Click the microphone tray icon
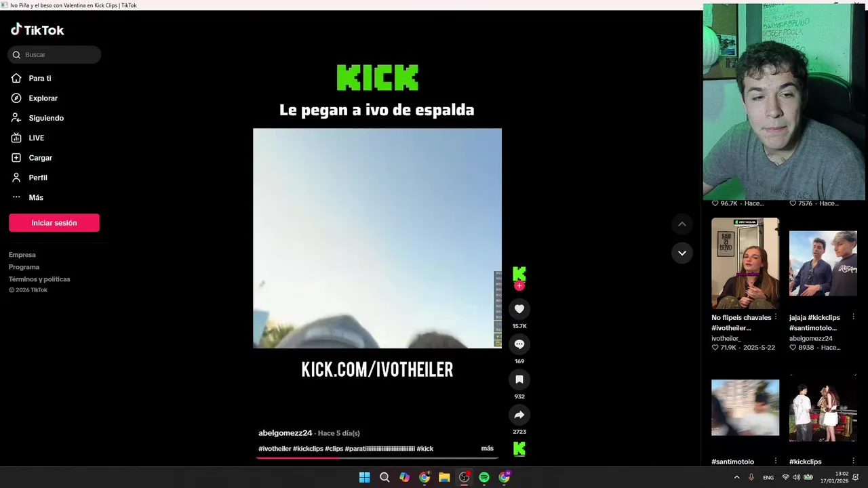This screenshot has width=868, height=488. (751, 477)
